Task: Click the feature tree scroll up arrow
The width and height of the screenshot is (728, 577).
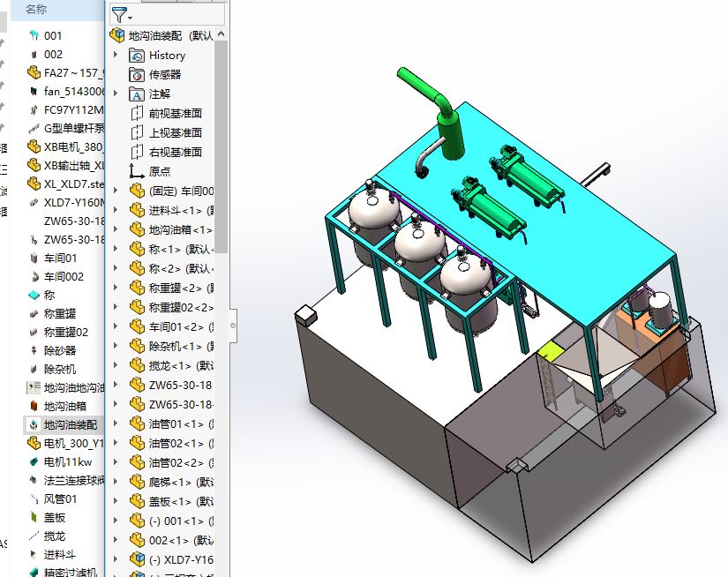Action: (221, 34)
